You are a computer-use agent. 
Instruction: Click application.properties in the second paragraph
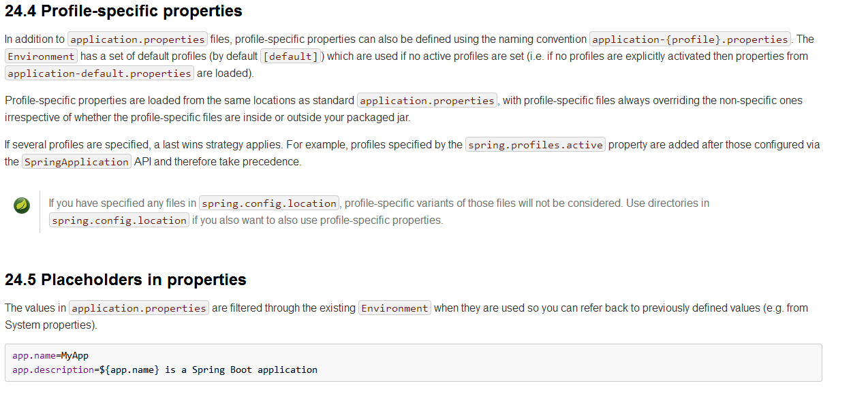pyautogui.click(x=427, y=101)
